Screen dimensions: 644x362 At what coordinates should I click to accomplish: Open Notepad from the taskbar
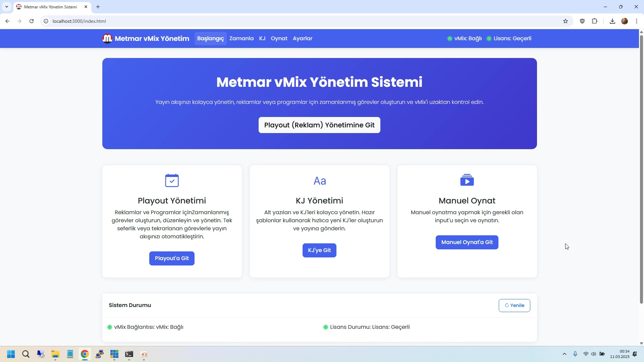pos(70,354)
